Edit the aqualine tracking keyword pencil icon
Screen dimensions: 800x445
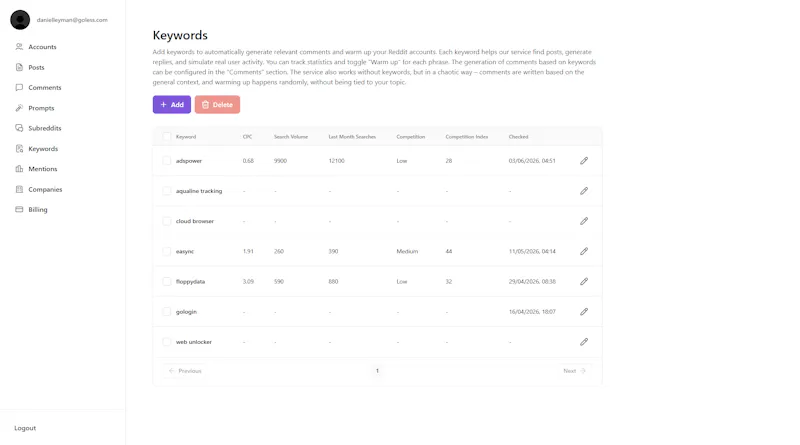click(584, 191)
